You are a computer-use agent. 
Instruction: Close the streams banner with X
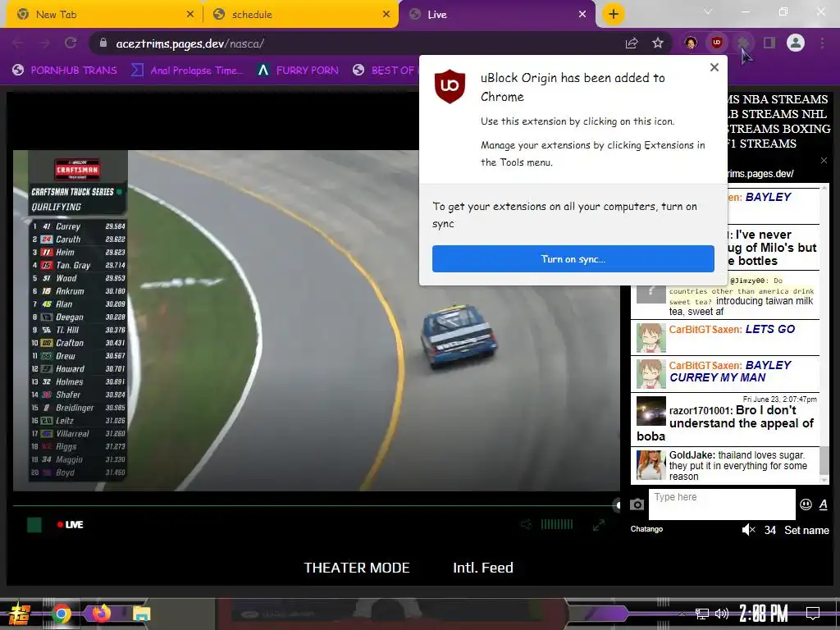click(824, 161)
